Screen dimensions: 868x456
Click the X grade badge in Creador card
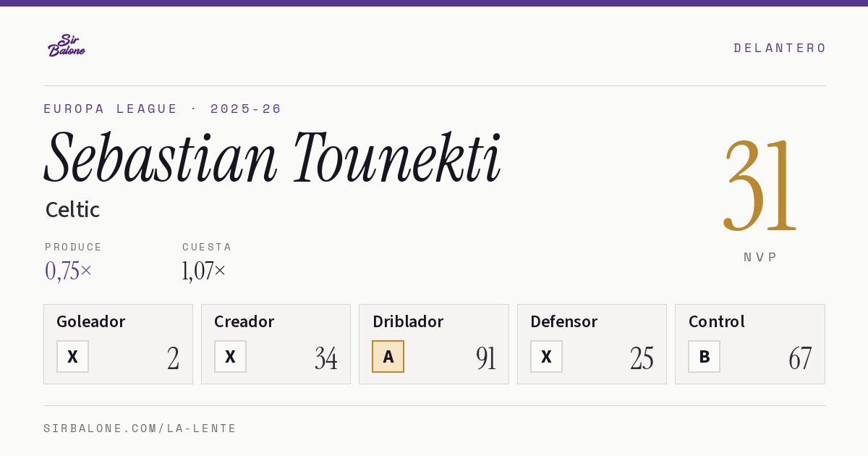coord(230,356)
